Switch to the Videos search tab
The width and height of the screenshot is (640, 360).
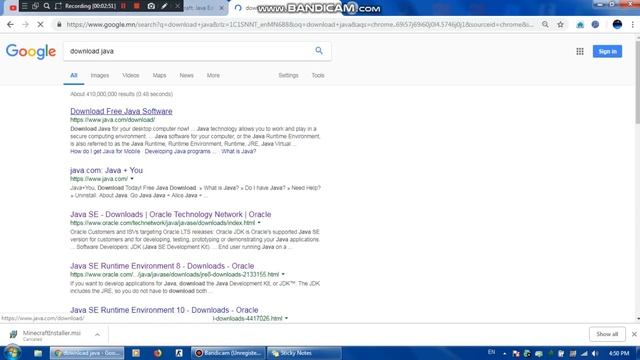coord(131,76)
